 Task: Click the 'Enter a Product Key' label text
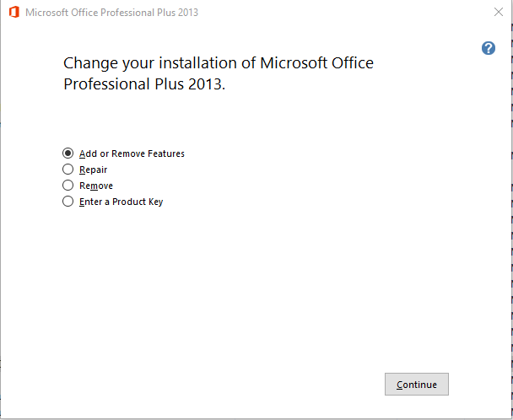(121, 202)
